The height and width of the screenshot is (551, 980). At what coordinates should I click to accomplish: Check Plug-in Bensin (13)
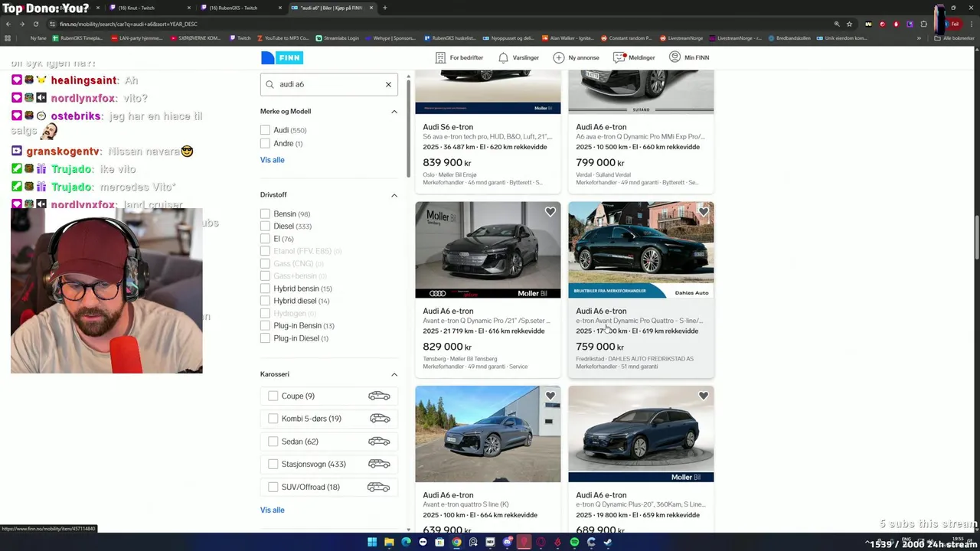[265, 325]
